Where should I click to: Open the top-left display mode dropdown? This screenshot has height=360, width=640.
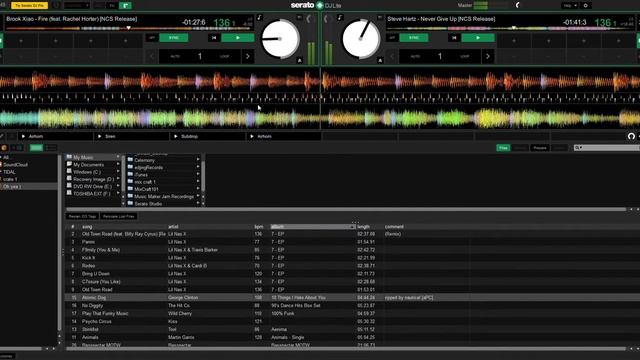click(x=76, y=5)
